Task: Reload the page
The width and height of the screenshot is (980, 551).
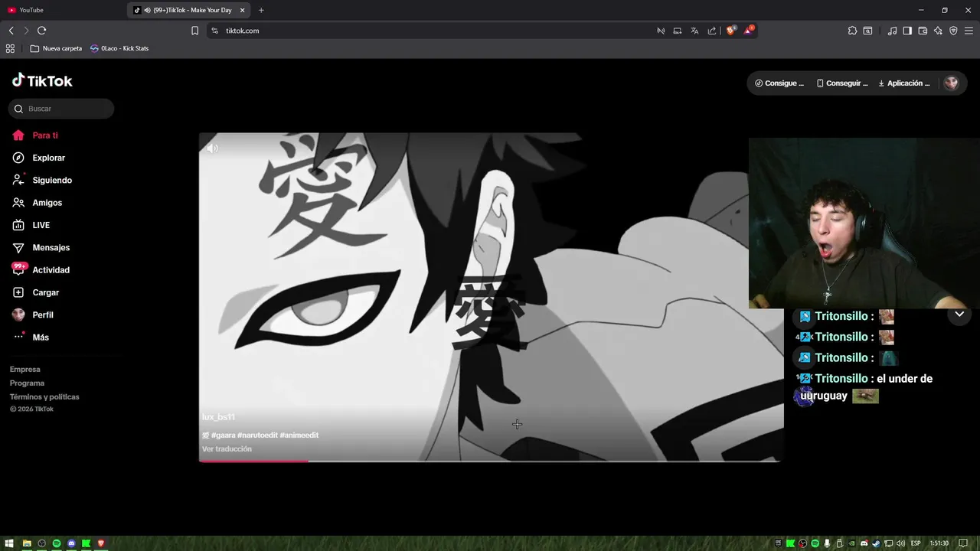Action: click(x=41, y=31)
